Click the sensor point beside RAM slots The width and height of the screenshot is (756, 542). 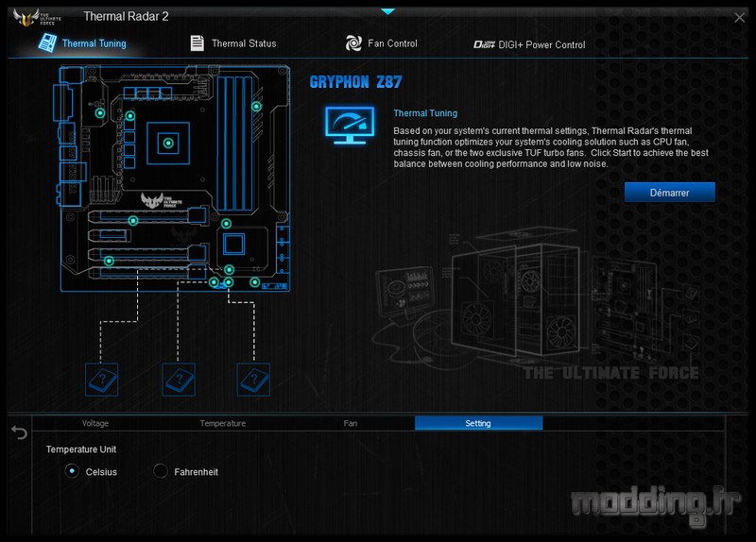256,106
